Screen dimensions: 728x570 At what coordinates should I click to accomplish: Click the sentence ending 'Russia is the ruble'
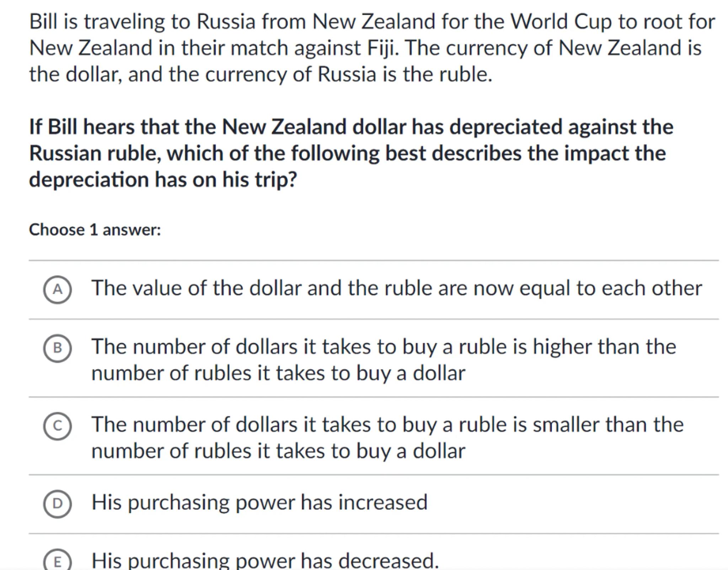pyautogui.click(x=260, y=75)
